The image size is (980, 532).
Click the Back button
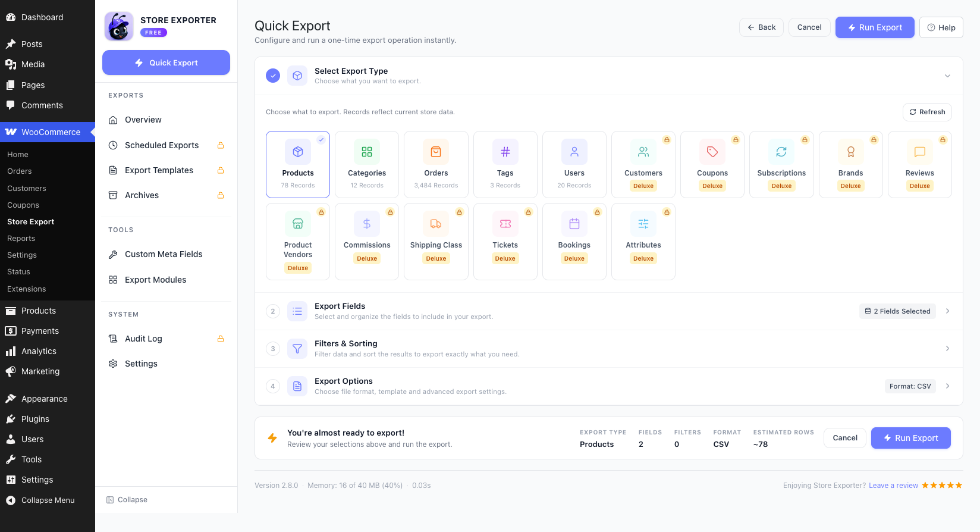pos(761,27)
